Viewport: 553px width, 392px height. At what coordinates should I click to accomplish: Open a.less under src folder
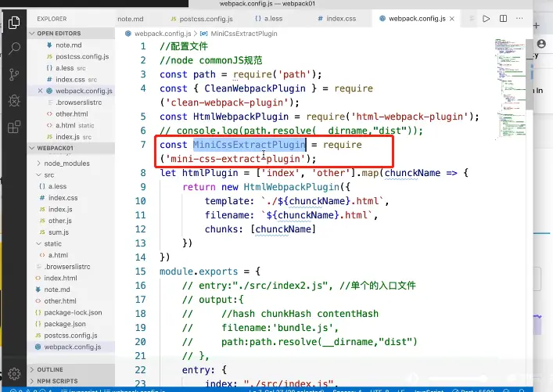point(57,186)
